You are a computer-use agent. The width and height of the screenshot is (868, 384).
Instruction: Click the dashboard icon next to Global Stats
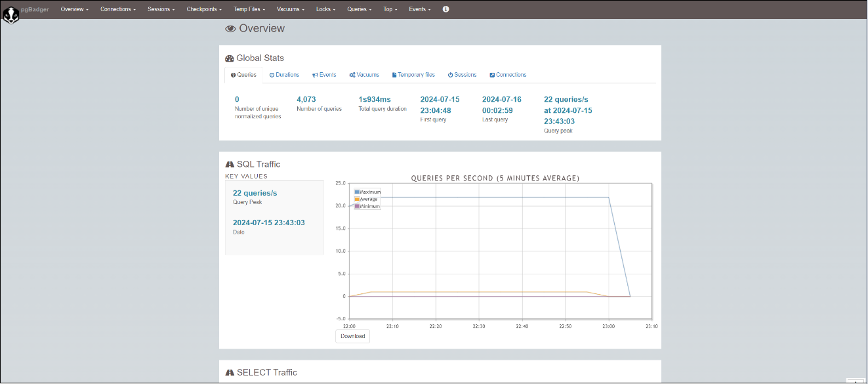point(230,58)
